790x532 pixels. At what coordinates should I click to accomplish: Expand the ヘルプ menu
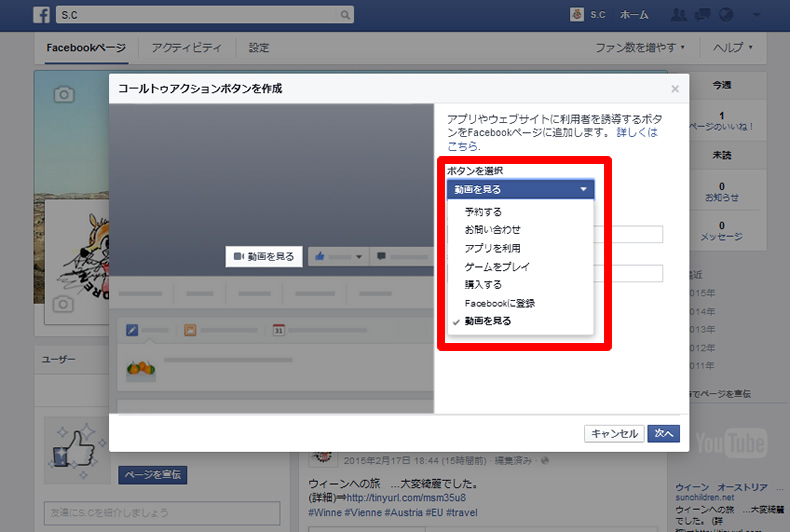click(x=733, y=47)
